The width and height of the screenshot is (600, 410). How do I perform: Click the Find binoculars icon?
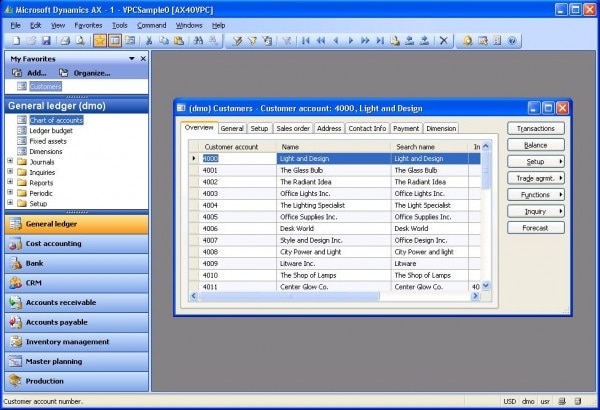pos(198,41)
